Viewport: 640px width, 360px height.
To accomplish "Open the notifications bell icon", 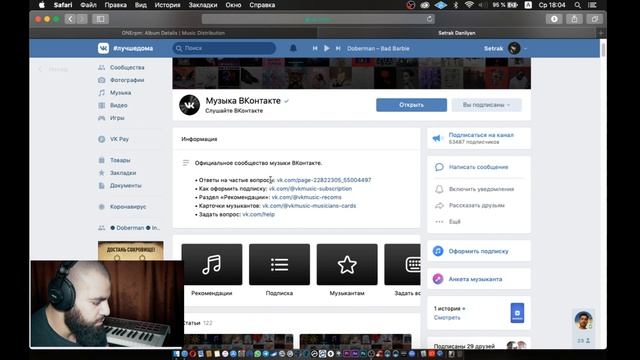I will click(x=293, y=48).
